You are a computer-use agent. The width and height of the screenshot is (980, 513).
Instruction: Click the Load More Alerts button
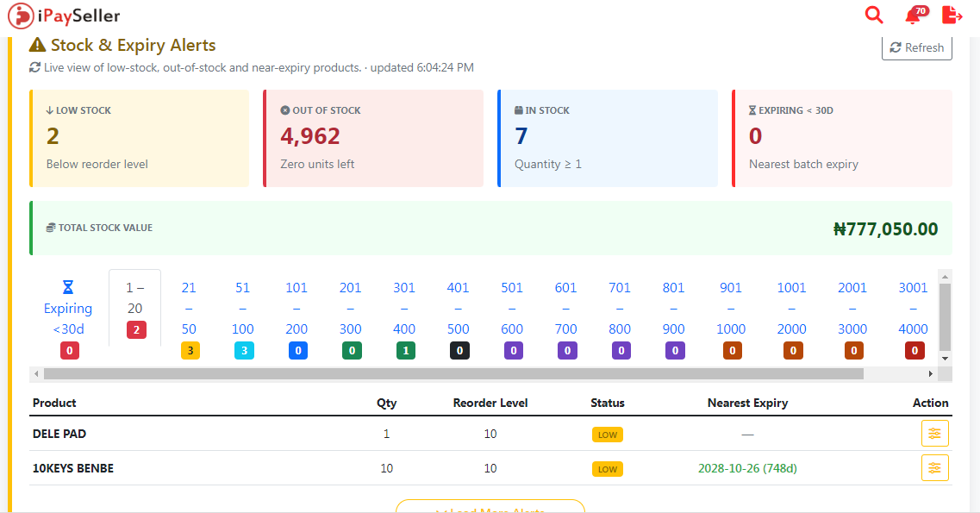pyautogui.click(x=490, y=507)
